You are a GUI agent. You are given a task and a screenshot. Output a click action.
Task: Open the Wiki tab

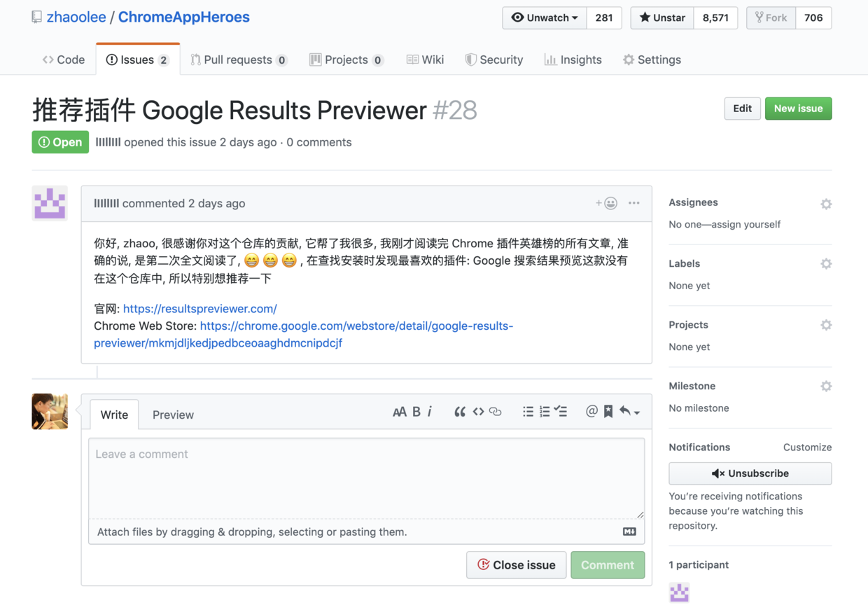pos(425,60)
